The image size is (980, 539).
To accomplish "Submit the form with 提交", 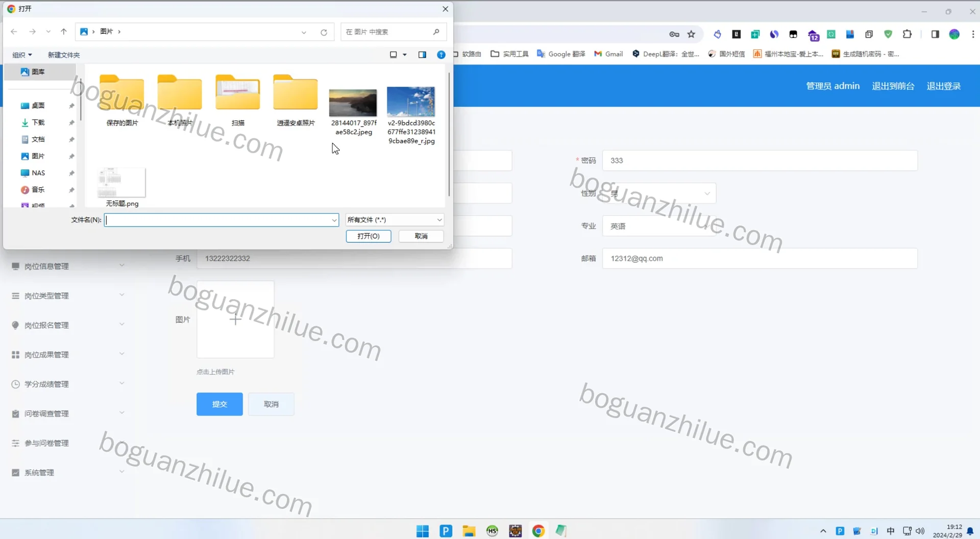I will [x=219, y=404].
